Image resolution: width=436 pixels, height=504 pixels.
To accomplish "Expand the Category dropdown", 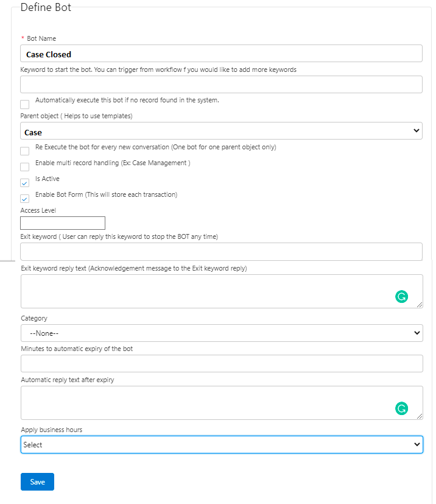I will (x=221, y=333).
